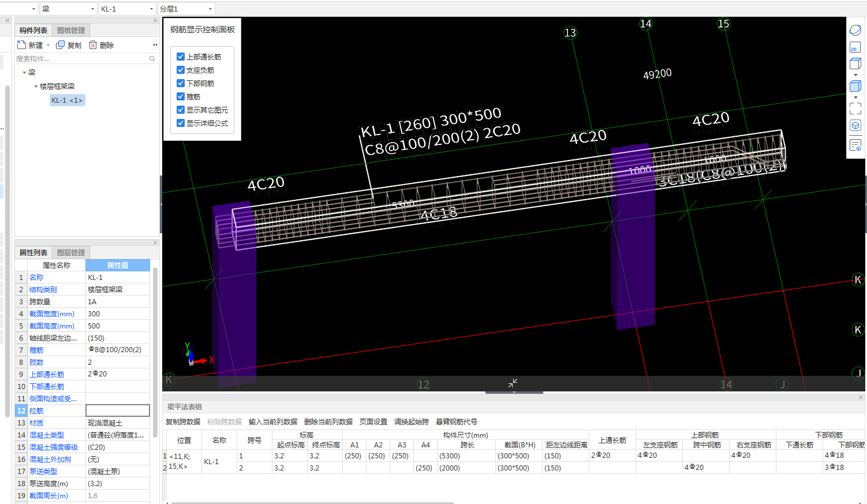Switch to 构件列表 tab

click(x=33, y=30)
